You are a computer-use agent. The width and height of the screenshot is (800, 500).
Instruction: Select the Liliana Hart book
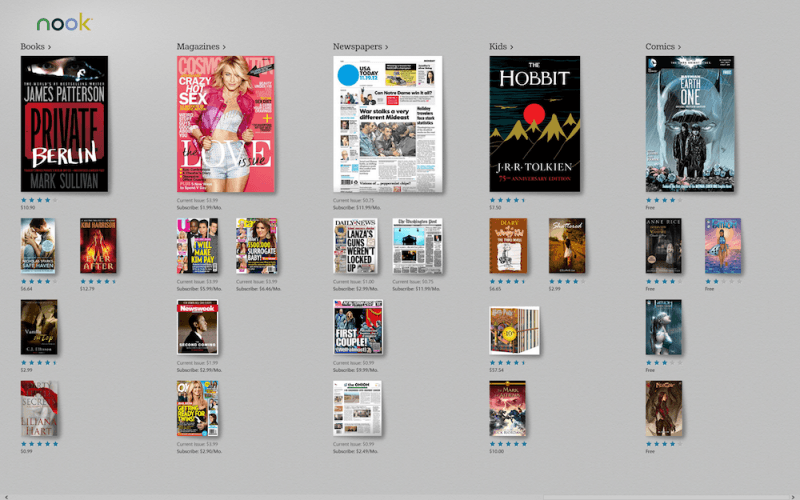(x=39, y=408)
